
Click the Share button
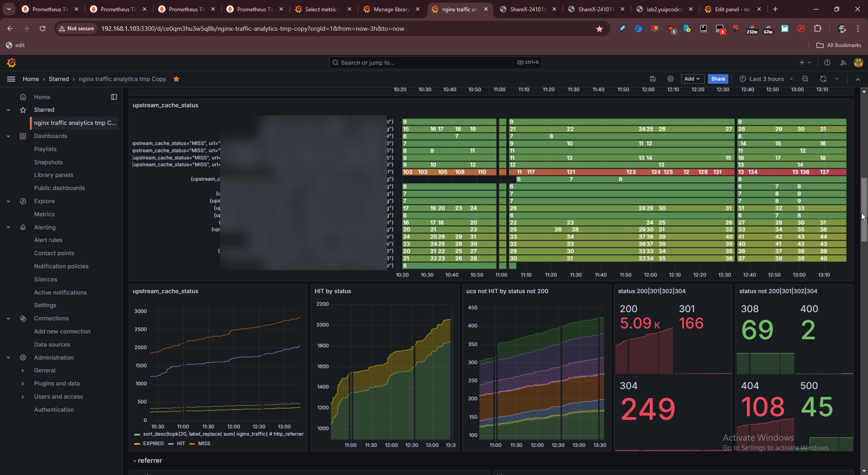(x=718, y=79)
